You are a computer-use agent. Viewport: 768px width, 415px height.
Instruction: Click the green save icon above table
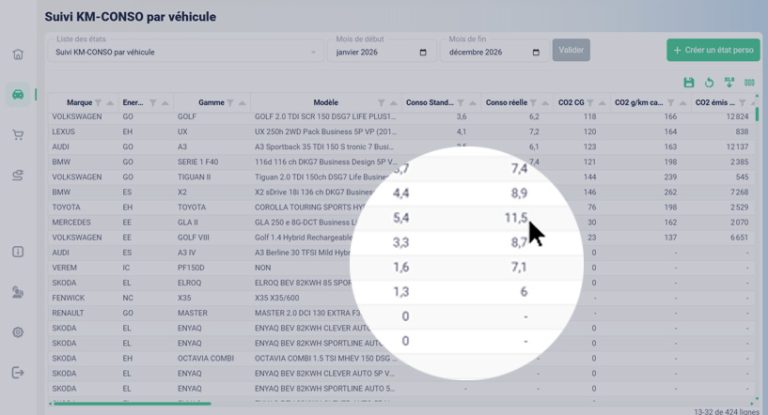(689, 82)
